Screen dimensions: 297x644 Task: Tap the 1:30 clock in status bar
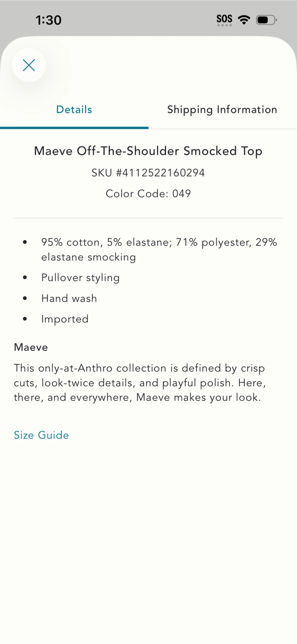(x=48, y=20)
